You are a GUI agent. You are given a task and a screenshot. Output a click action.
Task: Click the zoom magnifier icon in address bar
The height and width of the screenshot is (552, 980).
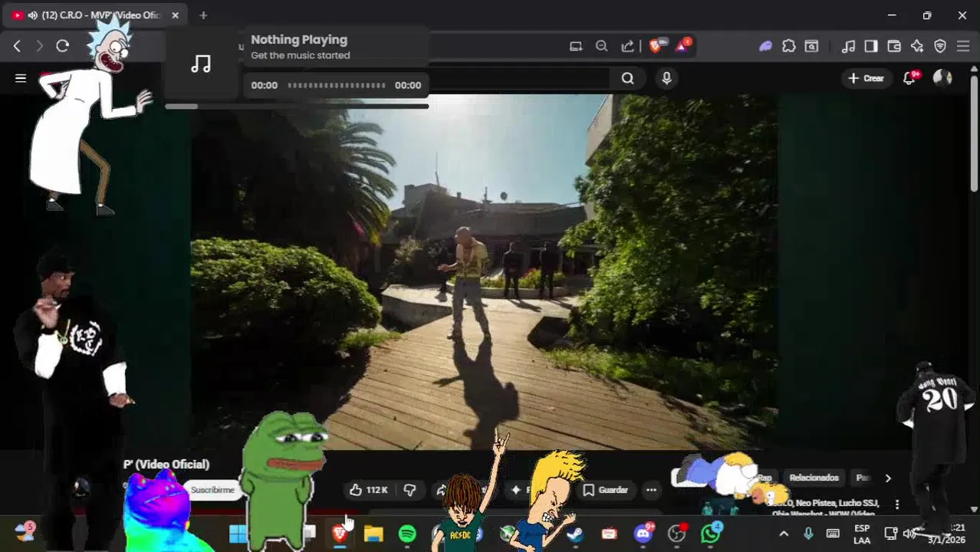click(x=602, y=46)
